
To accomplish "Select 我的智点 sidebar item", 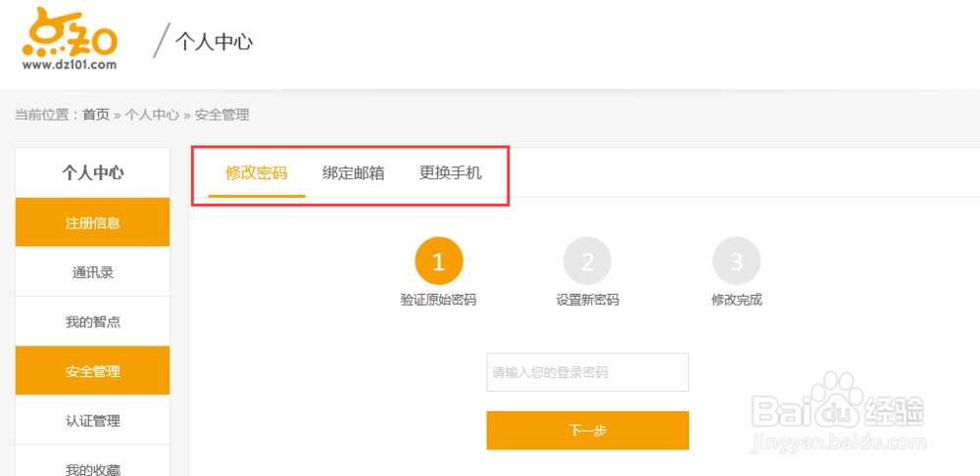I will [92, 322].
